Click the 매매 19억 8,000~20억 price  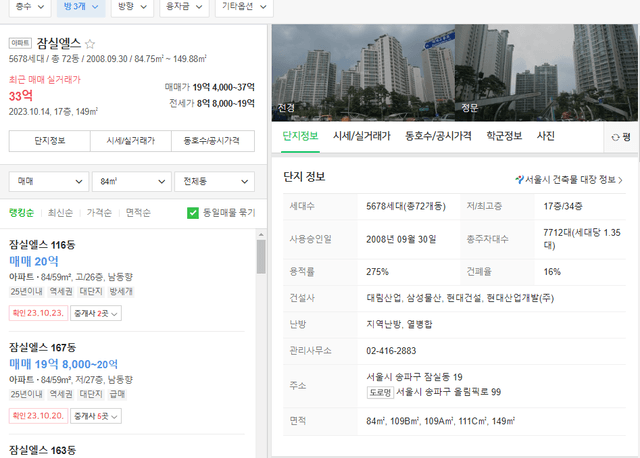64,364
